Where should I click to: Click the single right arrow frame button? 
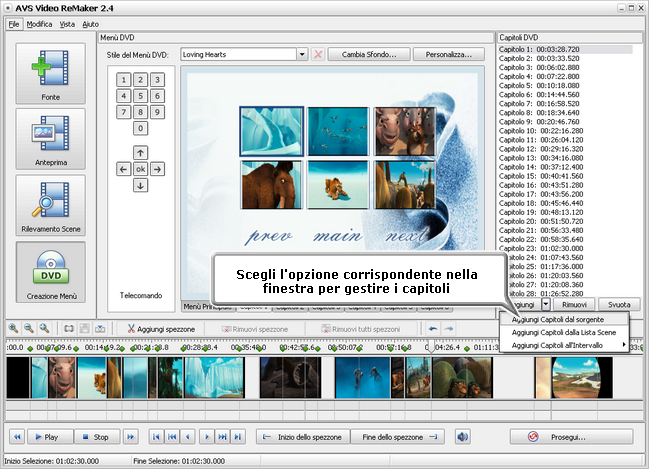[206, 436]
